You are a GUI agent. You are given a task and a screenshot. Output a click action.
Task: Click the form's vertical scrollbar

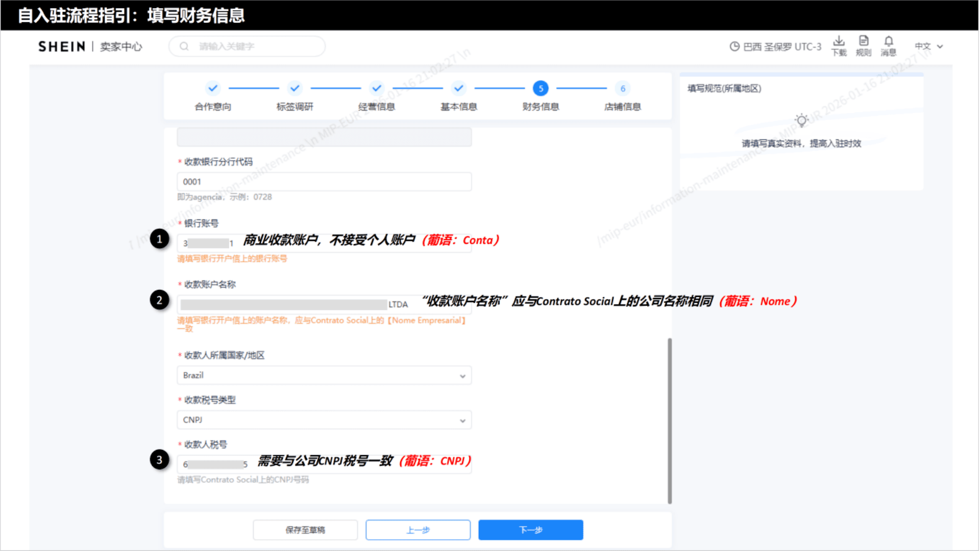pos(670,421)
